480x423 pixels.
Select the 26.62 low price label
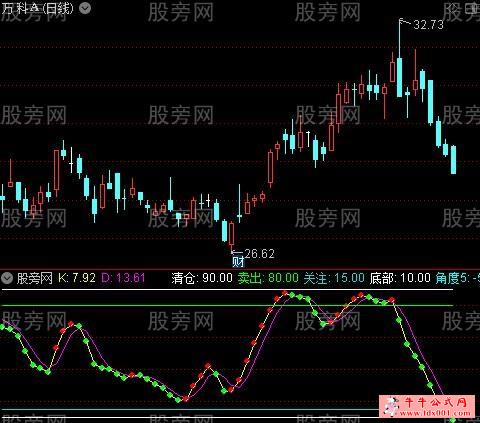[259, 254]
